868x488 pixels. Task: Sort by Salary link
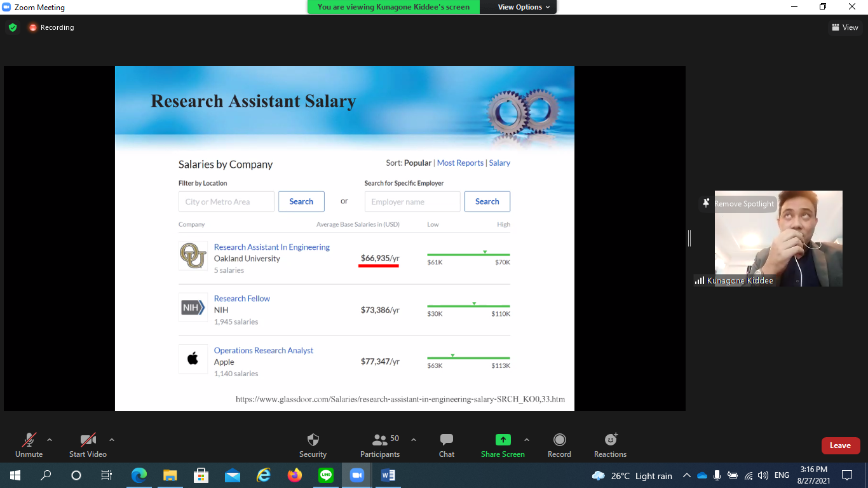tap(499, 163)
